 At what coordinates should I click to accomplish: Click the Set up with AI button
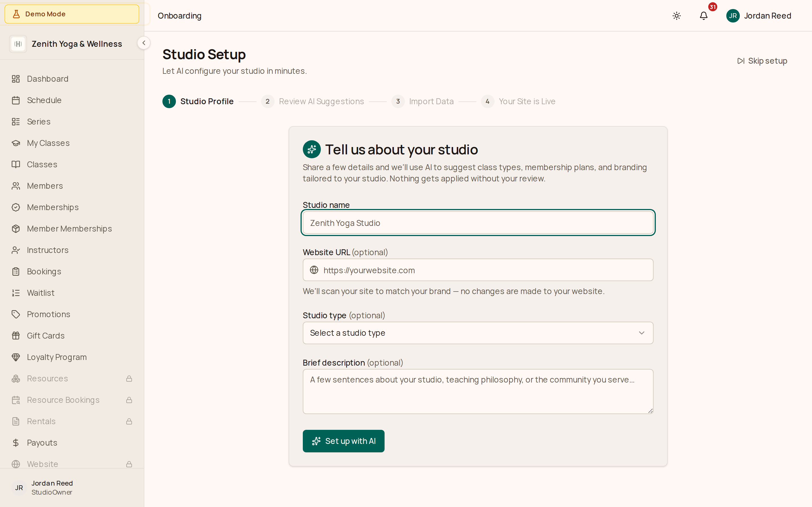click(x=343, y=441)
